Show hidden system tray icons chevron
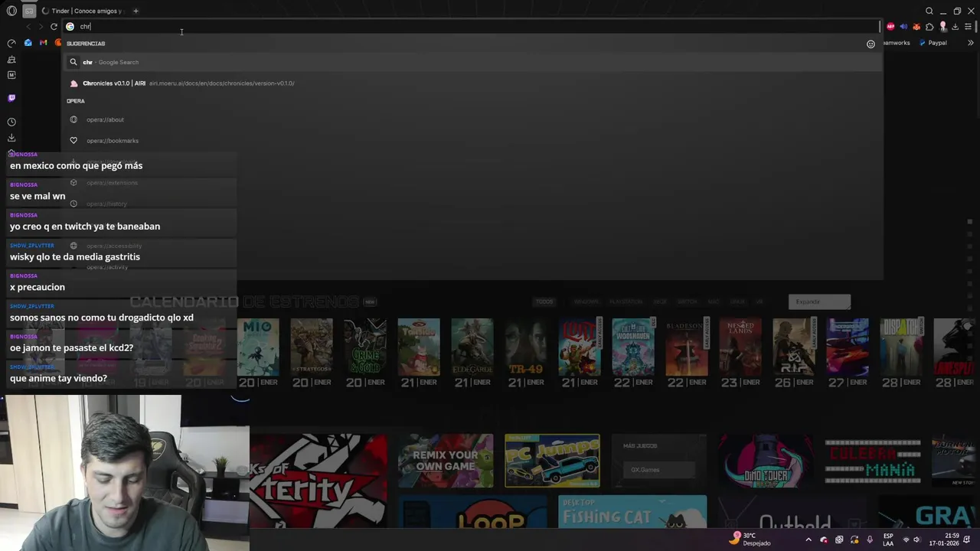Screen dimensions: 980x551 tap(808, 540)
